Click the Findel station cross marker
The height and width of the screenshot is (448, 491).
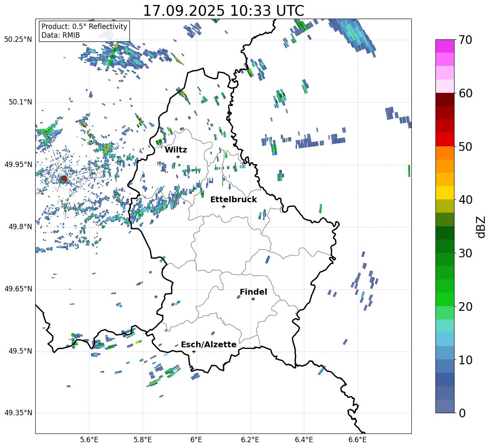click(x=253, y=299)
